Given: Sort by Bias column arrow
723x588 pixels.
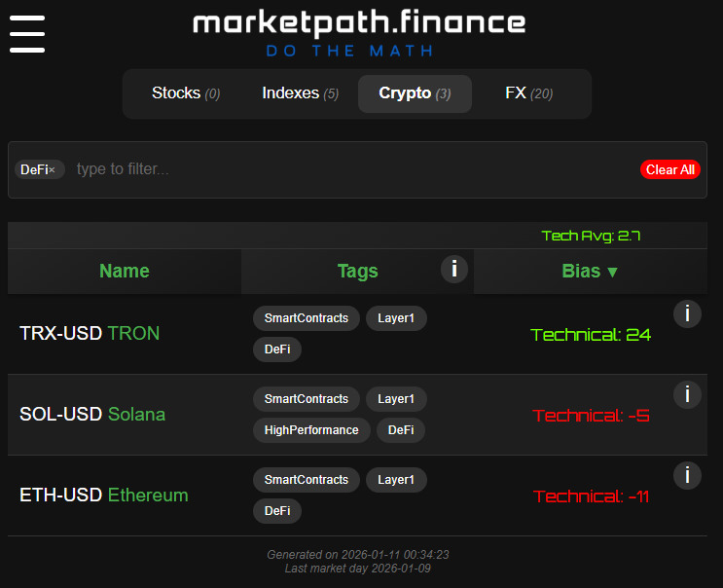Looking at the screenshot, I should pyautogui.click(x=612, y=272).
